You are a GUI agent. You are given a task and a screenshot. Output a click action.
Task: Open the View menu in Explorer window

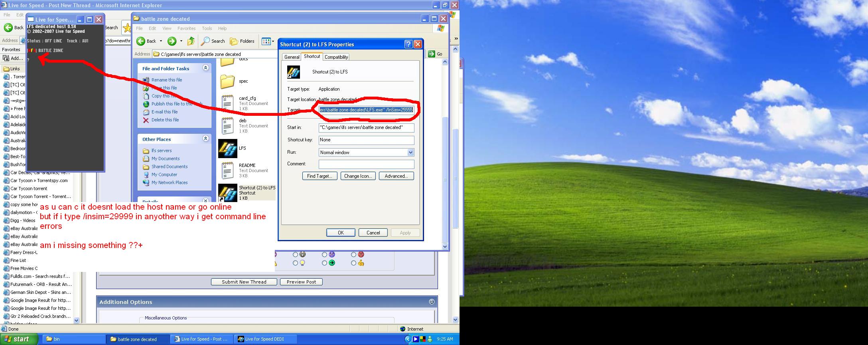tap(167, 28)
